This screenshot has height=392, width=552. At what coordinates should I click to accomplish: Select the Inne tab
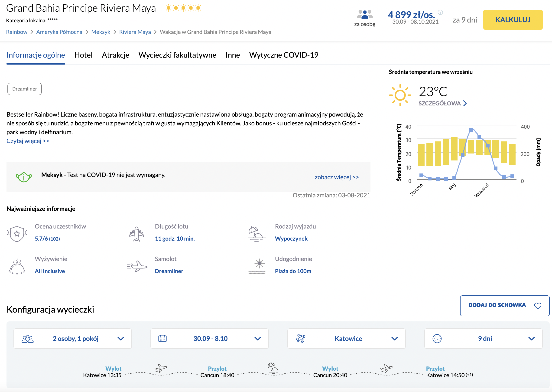(x=233, y=55)
